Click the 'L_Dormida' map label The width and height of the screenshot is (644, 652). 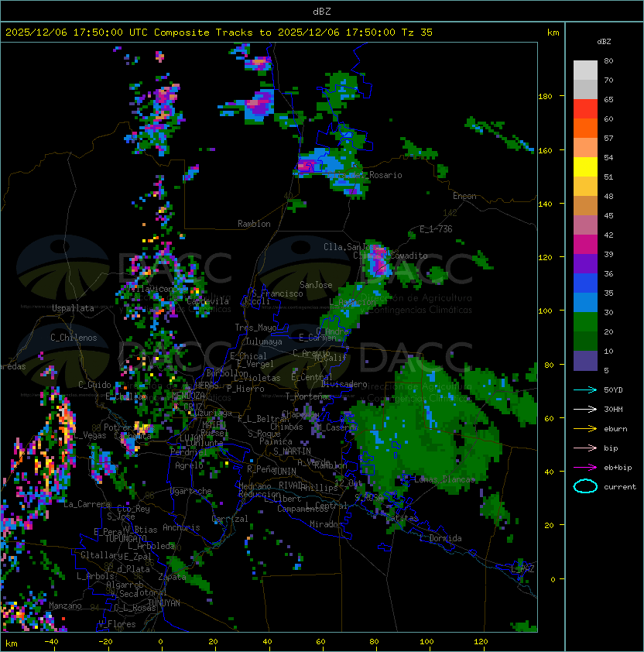pyautogui.click(x=440, y=538)
